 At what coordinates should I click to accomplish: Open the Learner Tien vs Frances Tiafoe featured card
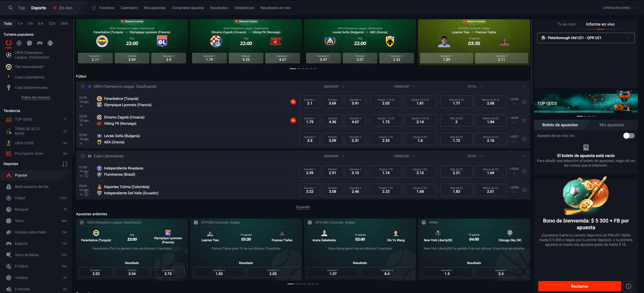[474, 42]
